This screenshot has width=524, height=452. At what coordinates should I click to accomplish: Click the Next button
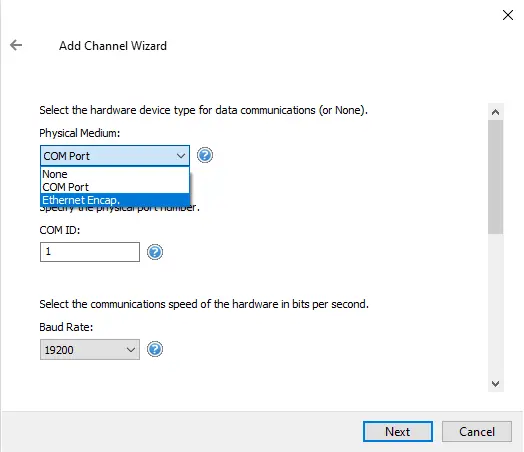pos(398,432)
